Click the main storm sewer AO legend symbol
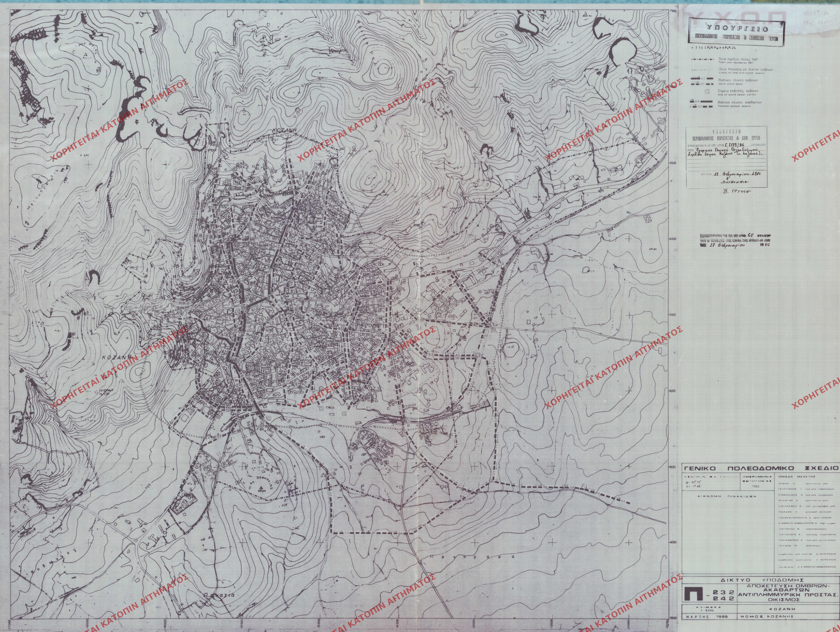The width and height of the screenshot is (840, 632). [x=702, y=81]
